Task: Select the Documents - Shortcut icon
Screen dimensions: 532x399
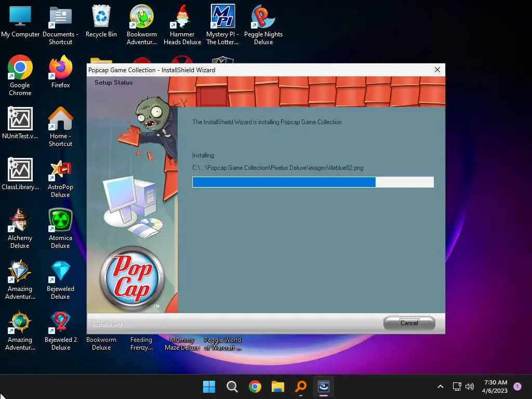Action: click(60, 24)
